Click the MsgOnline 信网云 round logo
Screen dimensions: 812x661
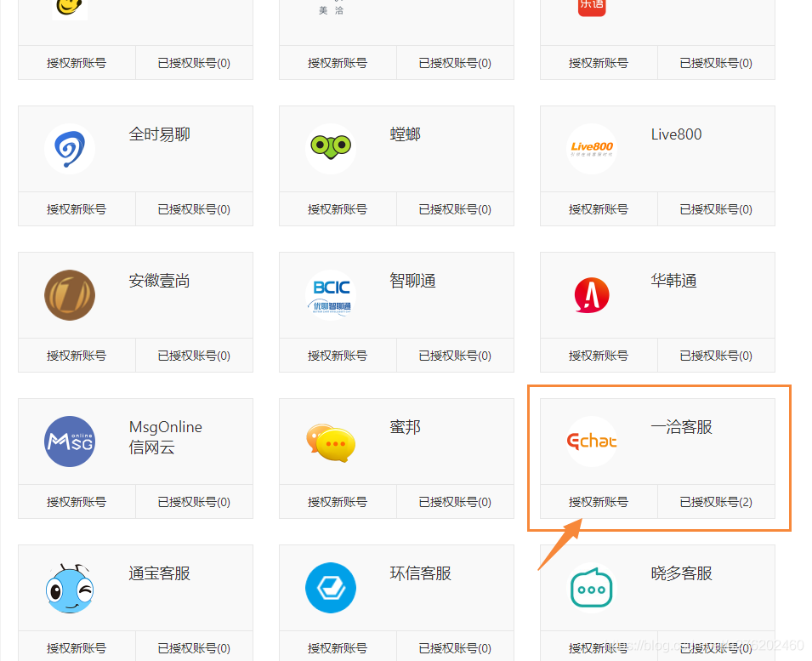pyautogui.click(x=70, y=442)
